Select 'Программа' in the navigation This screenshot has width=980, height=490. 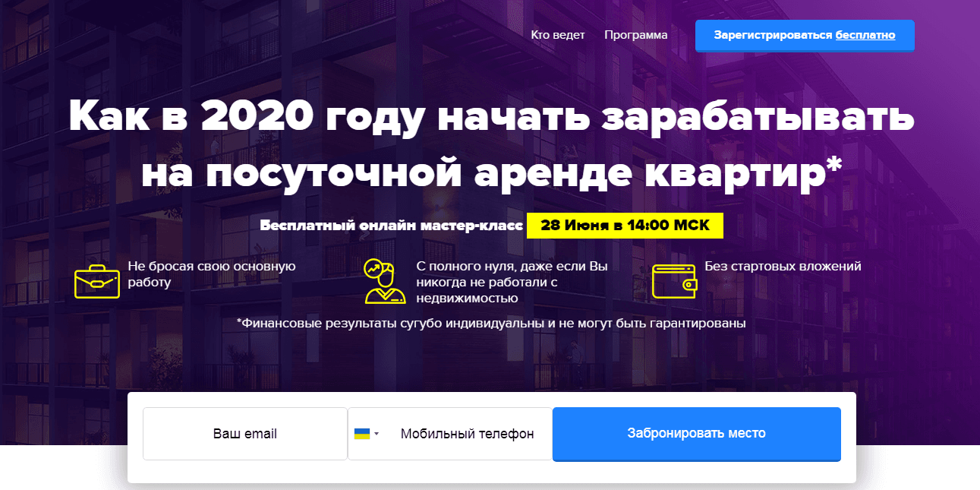pyautogui.click(x=635, y=34)
